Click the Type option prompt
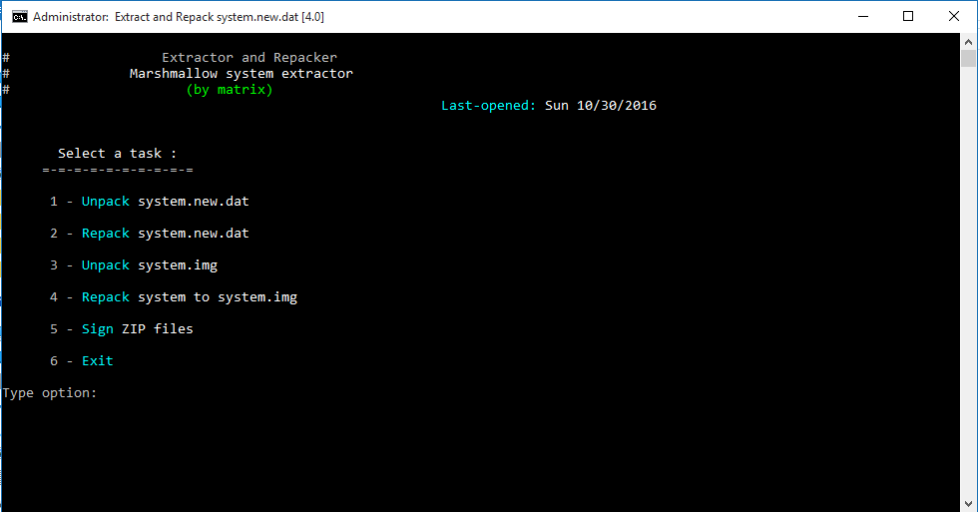 tap(50, 393)
